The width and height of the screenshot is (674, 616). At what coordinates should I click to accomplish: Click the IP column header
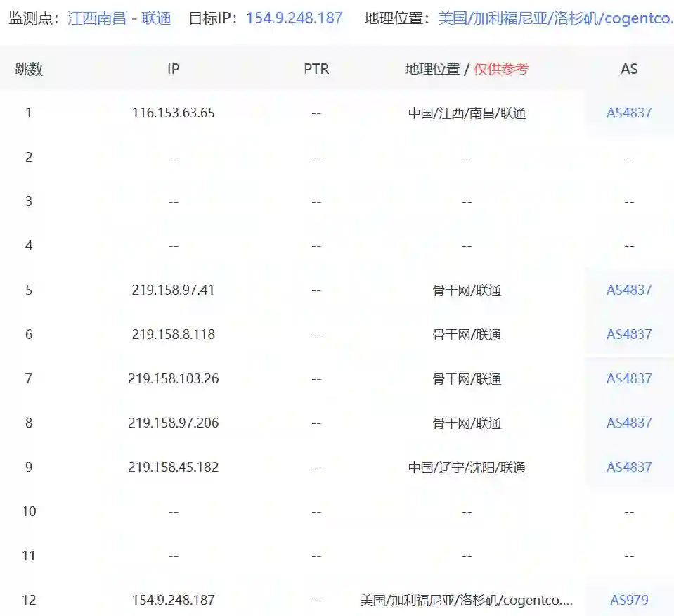coord(173,69)
